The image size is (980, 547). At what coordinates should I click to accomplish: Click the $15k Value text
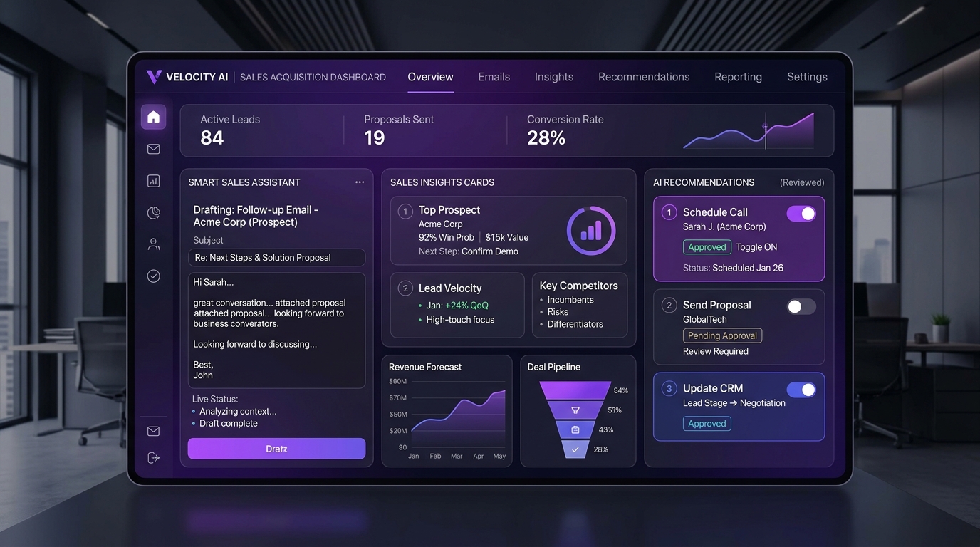[x=507, y=237]
